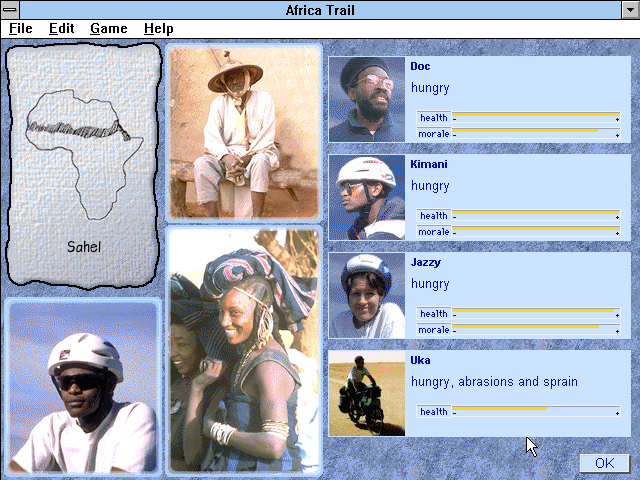
Task: Click Kimani's portrait photo
Action: [x=367, y=197]
